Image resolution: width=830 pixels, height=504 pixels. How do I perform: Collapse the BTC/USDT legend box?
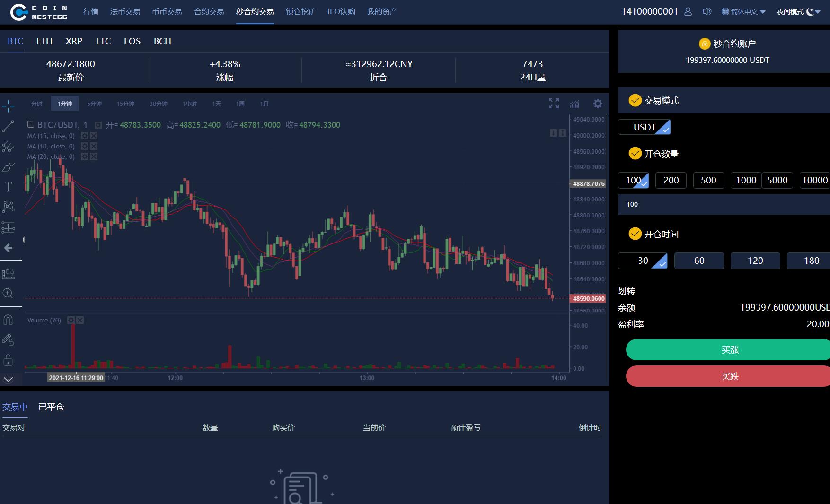(x=31, y=125)
